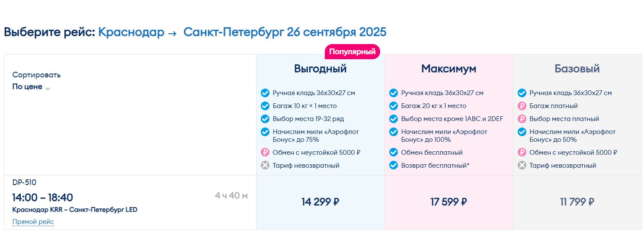Click the ruble icon beside Базовый 'Багаж платный'

pos(522,106)
